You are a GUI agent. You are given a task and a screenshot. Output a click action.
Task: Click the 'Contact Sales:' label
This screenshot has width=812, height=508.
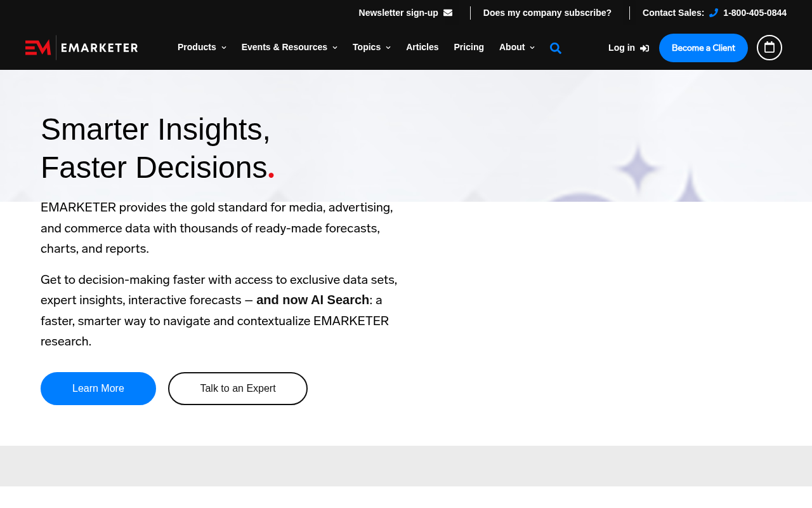pyautogui.click(x=673, y=13)
